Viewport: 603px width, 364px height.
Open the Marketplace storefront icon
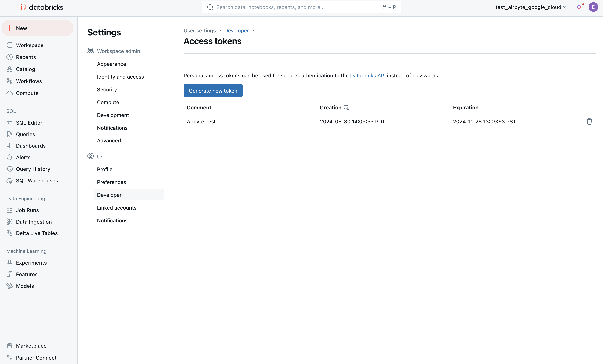[x=10, y=346]
